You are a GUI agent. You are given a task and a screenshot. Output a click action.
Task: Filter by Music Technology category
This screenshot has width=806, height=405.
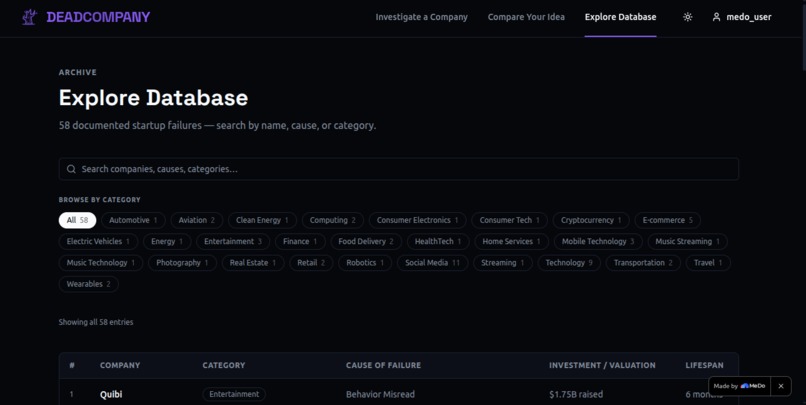[x=101, y=263]
